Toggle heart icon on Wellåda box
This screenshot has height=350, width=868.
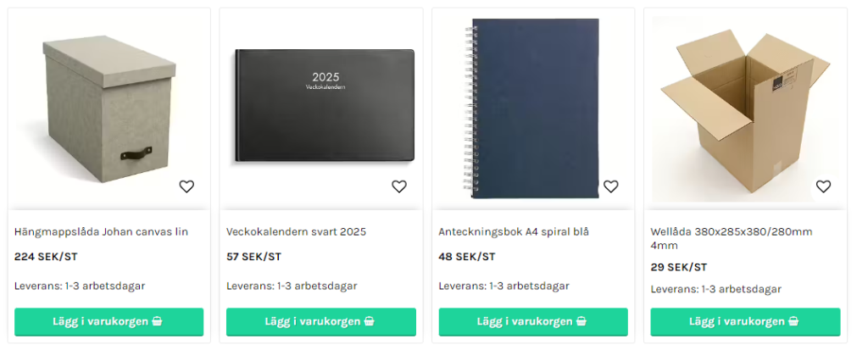click(x=823, y=186)
